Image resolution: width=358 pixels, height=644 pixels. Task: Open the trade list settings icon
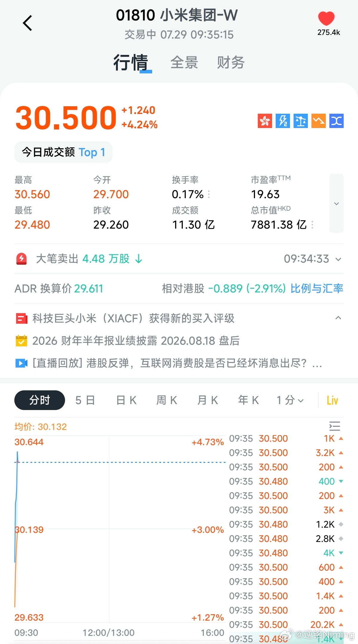334,426
